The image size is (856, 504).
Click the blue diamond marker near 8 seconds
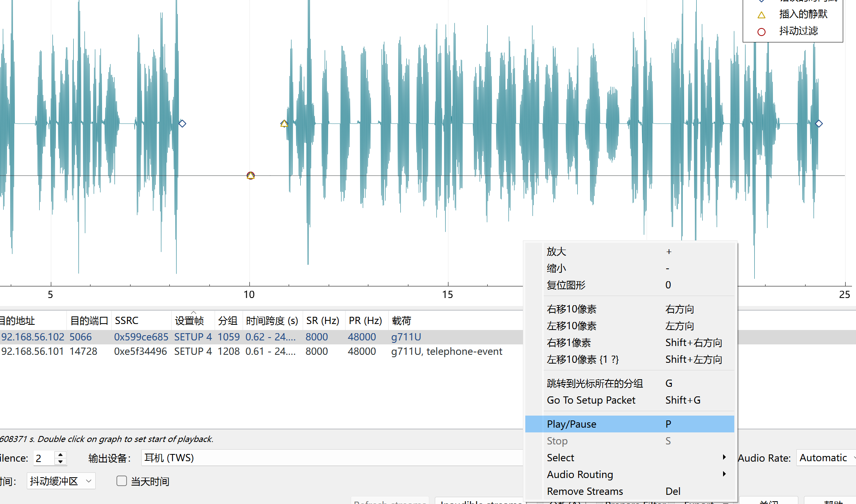[182, 124]
